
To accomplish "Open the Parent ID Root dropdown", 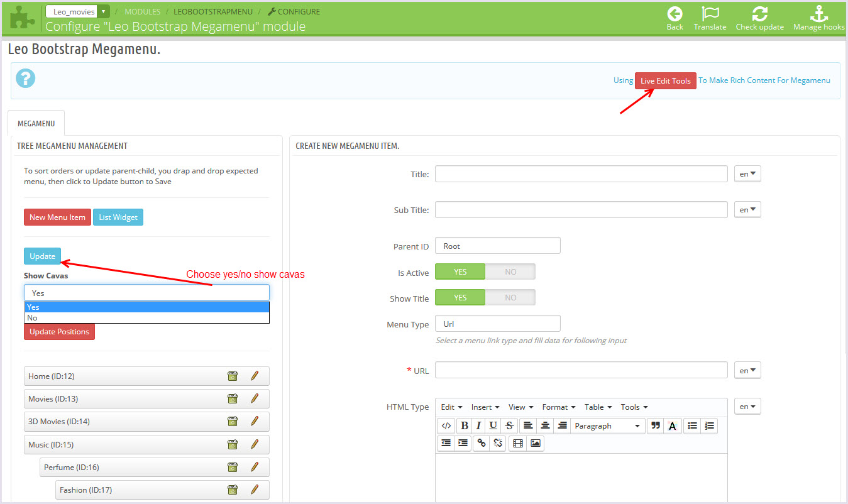I will pyautogui.click(x=497, y=246).
